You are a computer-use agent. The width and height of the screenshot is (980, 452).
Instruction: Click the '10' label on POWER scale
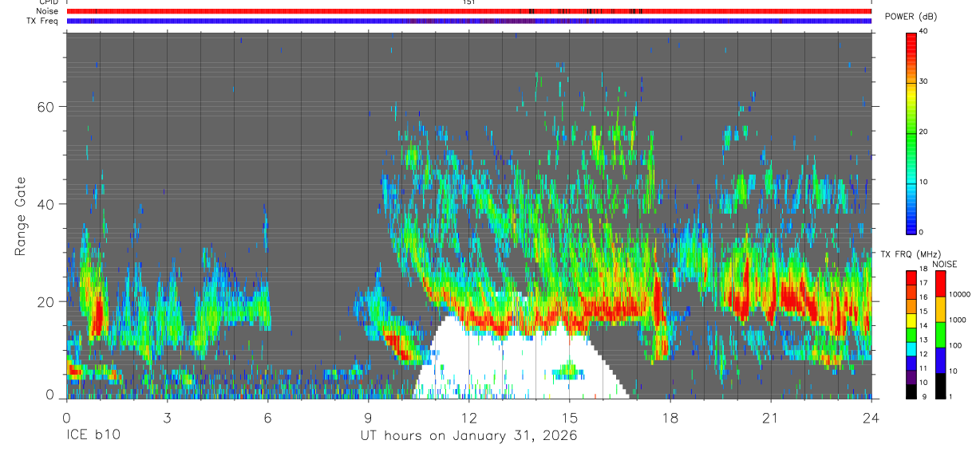(924, 182)
